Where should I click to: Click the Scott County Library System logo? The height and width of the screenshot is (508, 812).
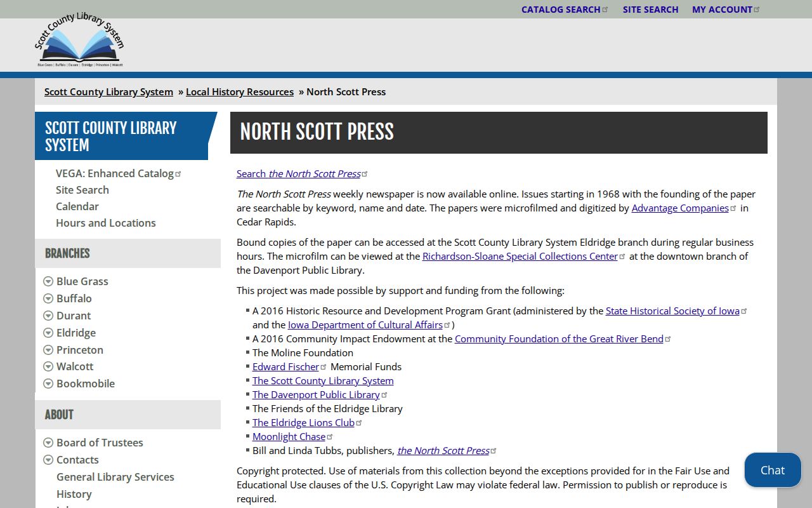[79, 41]
